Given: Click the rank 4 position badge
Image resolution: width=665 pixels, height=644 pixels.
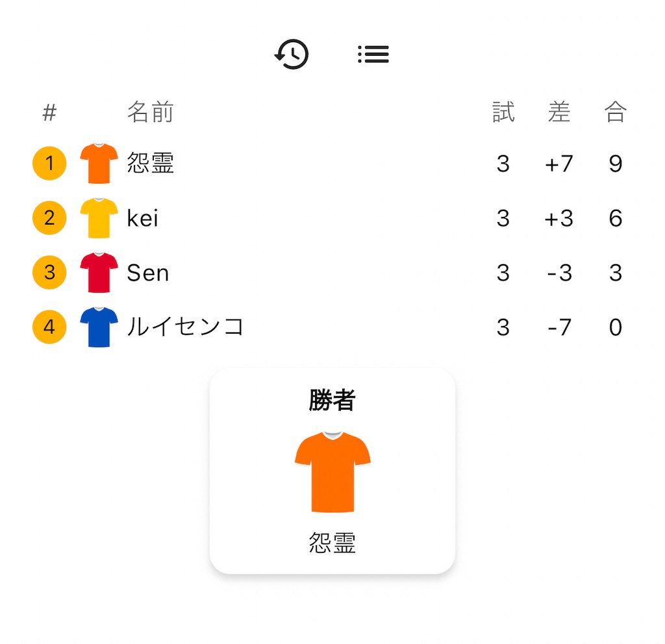Looking at the screenshot, I should [49, 327].
